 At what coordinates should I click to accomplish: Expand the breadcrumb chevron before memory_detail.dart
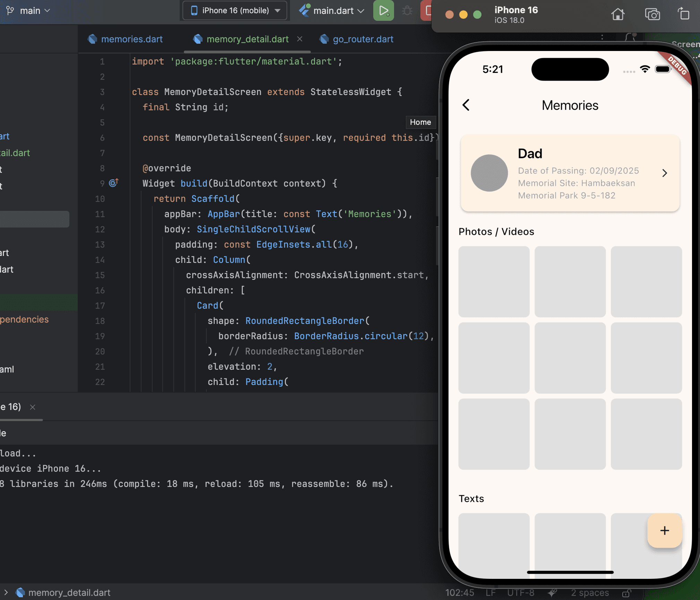[x=6, y=592]
